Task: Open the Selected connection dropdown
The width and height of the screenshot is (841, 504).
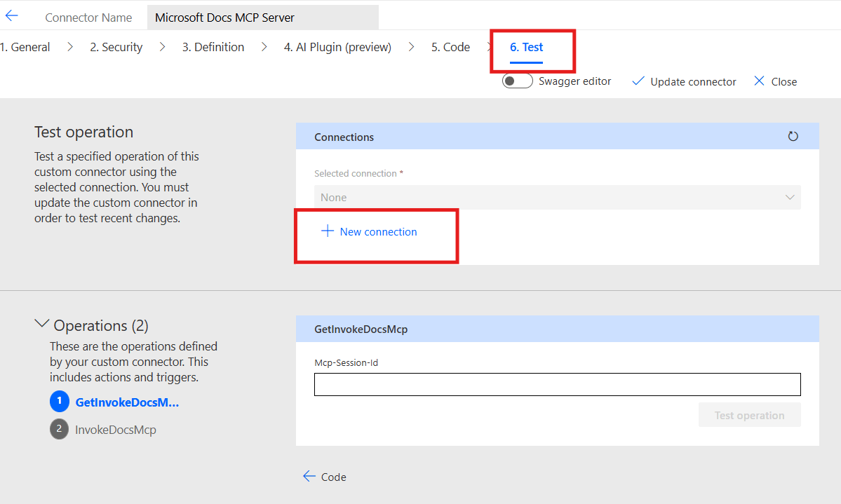Action: [557, 197]
